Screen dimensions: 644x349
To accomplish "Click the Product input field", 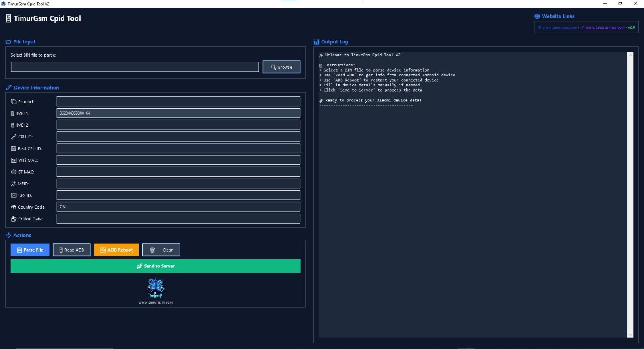I will tap(178, 101).
